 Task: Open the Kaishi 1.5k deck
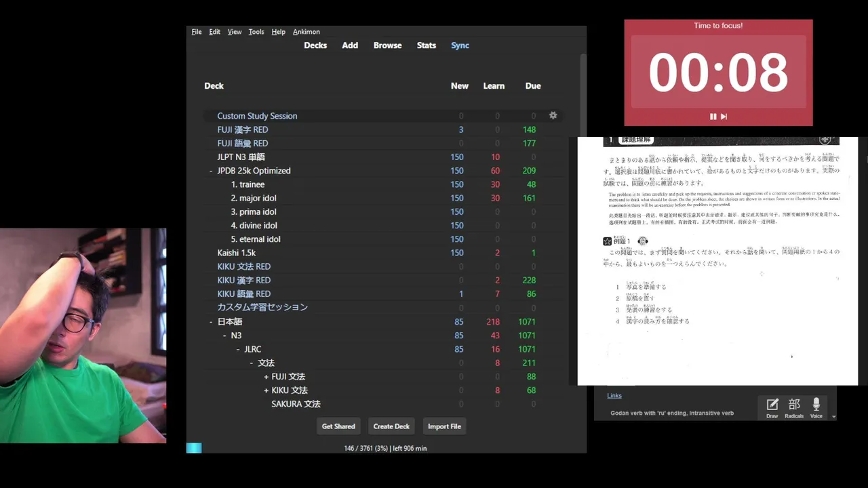237,253
